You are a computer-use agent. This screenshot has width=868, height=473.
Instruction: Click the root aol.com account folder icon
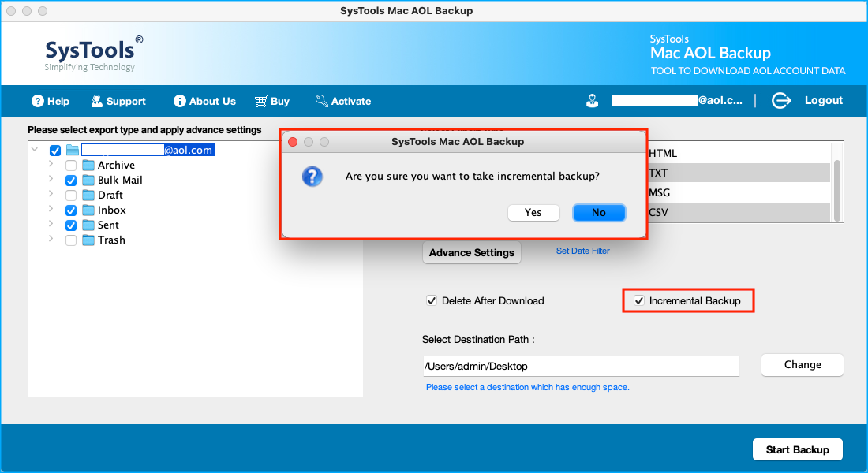73,150
